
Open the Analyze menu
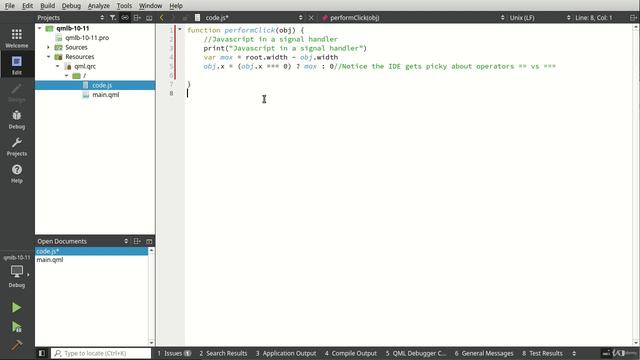(98, 6)
